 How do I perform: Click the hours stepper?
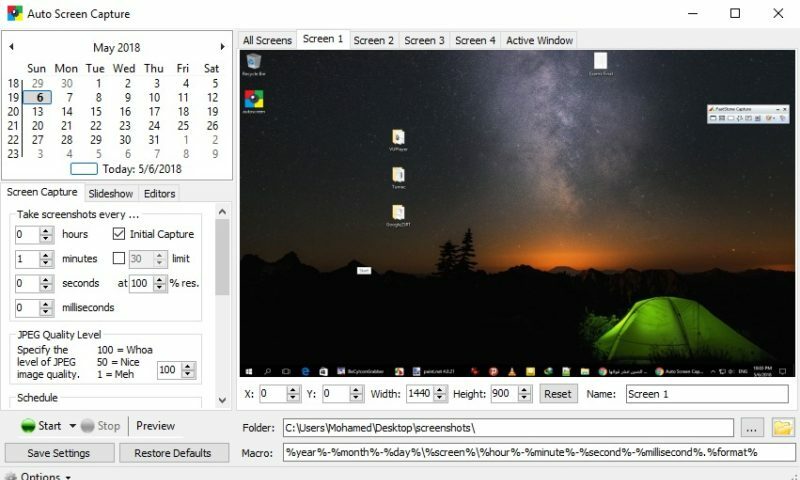(x=46, y=234)
